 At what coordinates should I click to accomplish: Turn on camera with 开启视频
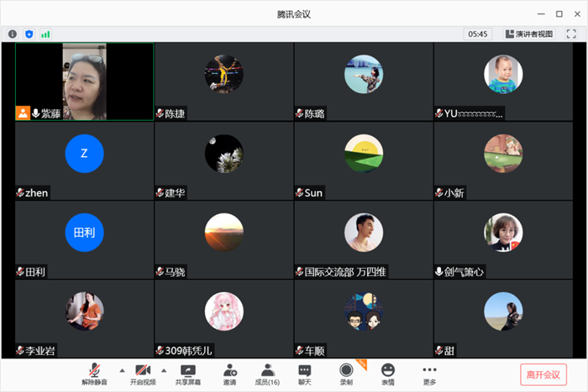click(143, 373)
